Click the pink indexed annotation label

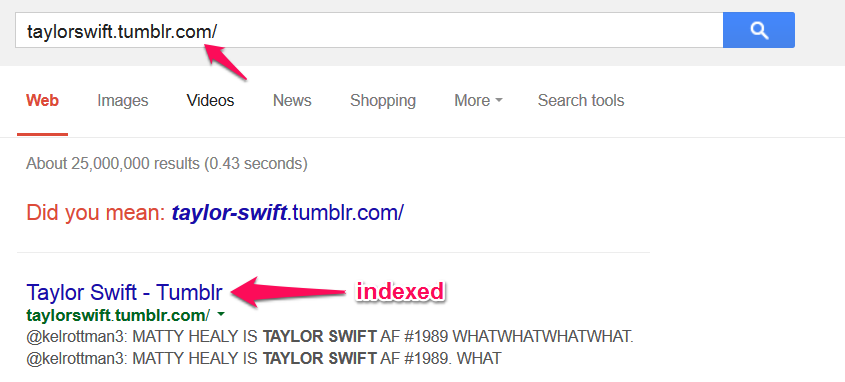[400, 291]
